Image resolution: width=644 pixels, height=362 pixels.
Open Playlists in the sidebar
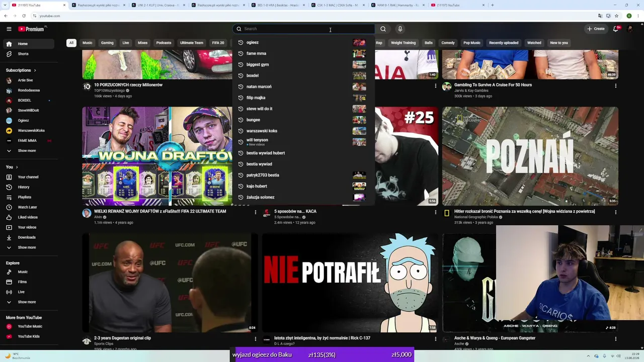[x=29, y=197]
